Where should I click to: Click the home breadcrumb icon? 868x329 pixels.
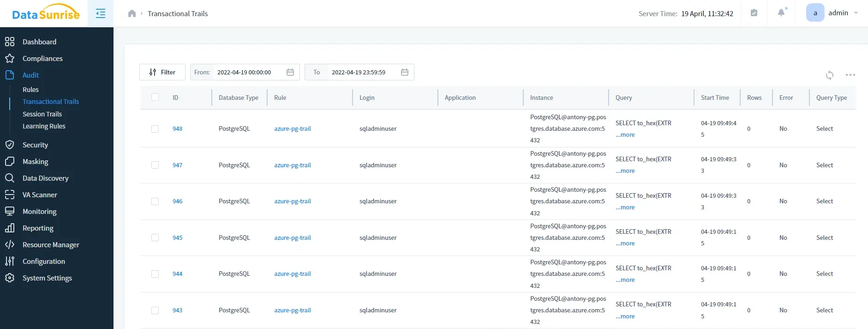click(x=132, y=14)
